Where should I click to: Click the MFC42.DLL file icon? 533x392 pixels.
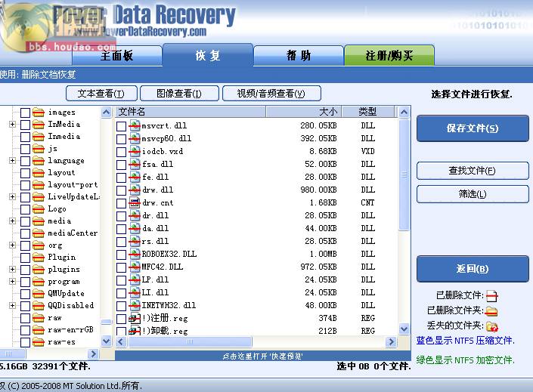[135, 267]
